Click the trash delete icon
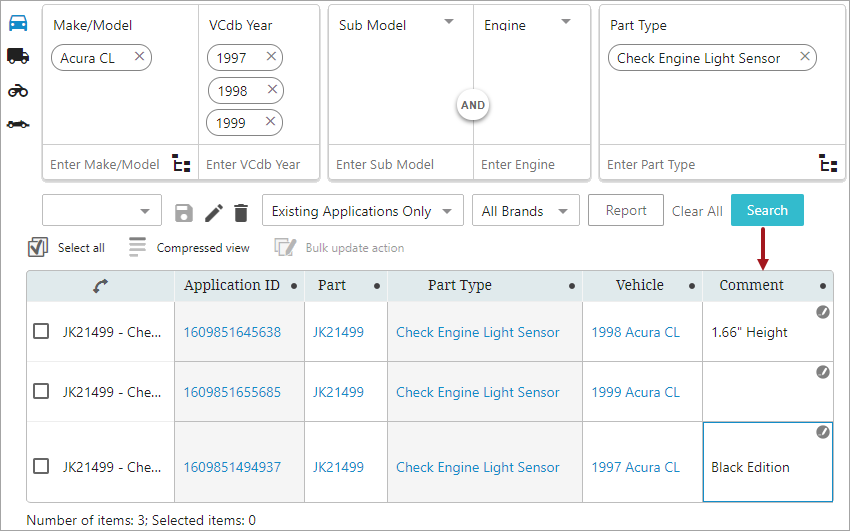 241,213
